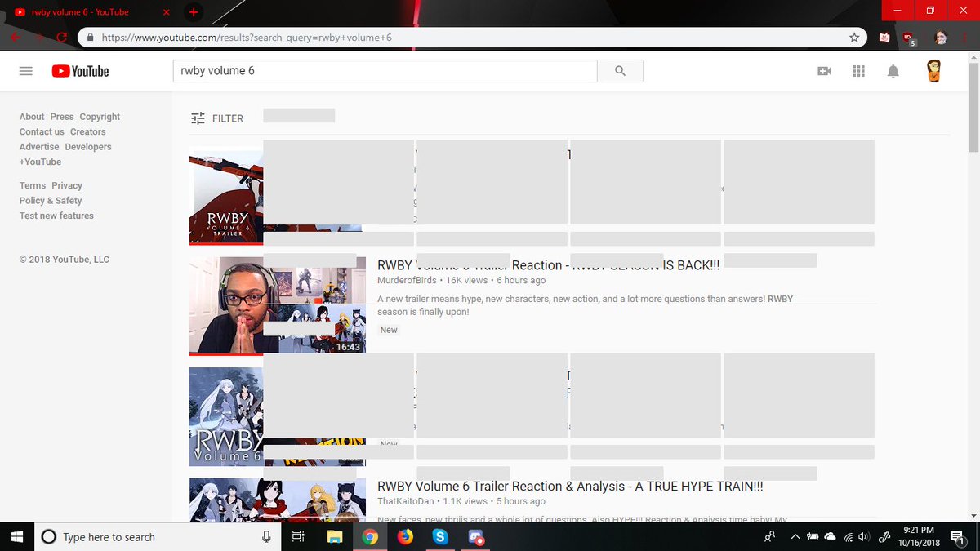Open the OneDrive cloud tray icon
This screenshot has width=980, height=551.
click(830, 536)
